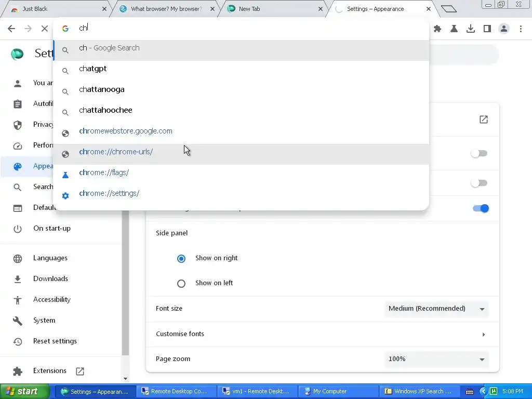Go back with the back arrow
The width and height of the screenshot is (532, 399).
tap(11, 29)
